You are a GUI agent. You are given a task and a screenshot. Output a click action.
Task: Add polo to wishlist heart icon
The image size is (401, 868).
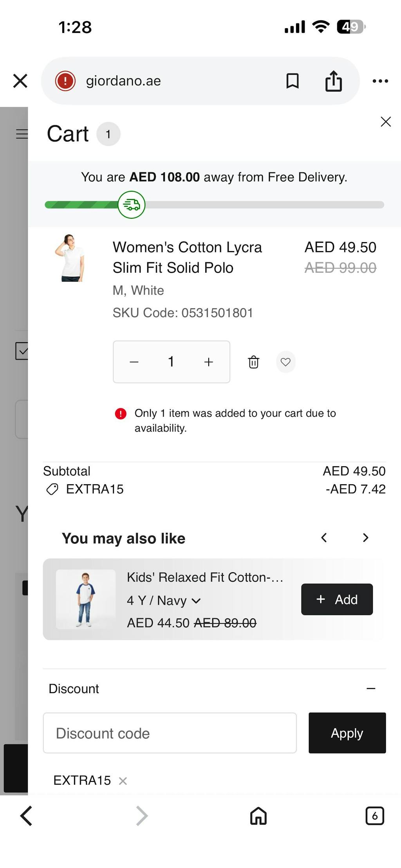pos(285,362)
